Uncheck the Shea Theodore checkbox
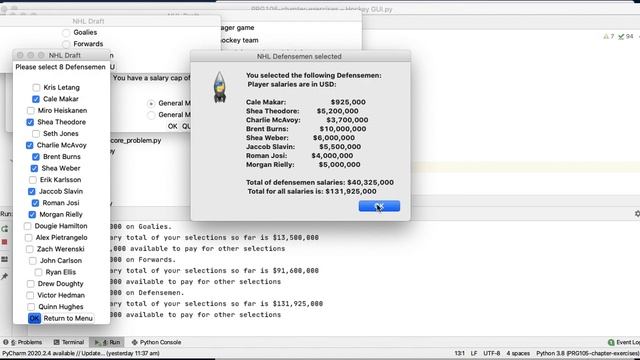The width and height of the screenshot is (640, 360). (30, 122)
